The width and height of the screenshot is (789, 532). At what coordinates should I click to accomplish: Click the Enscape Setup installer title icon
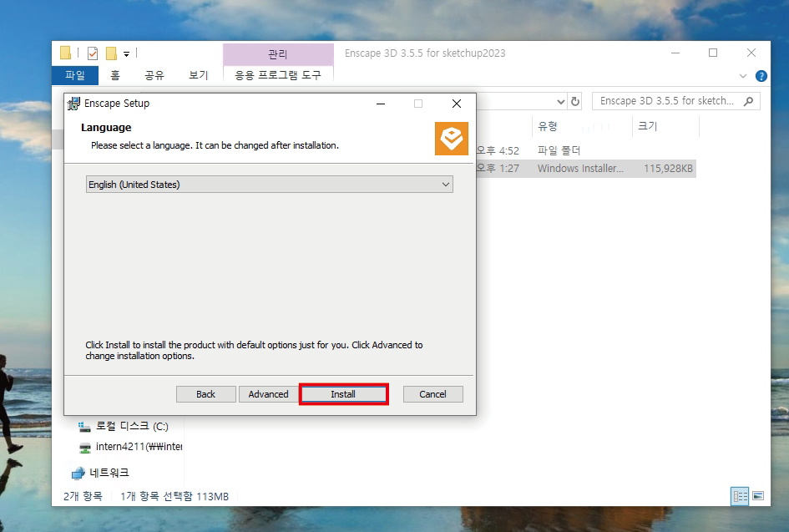(x=73, y=104)
